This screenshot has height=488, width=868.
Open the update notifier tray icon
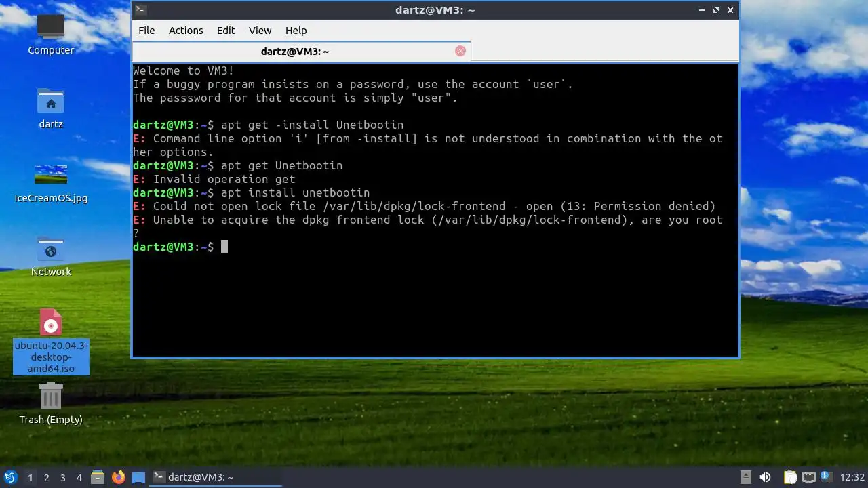[825, 477]
